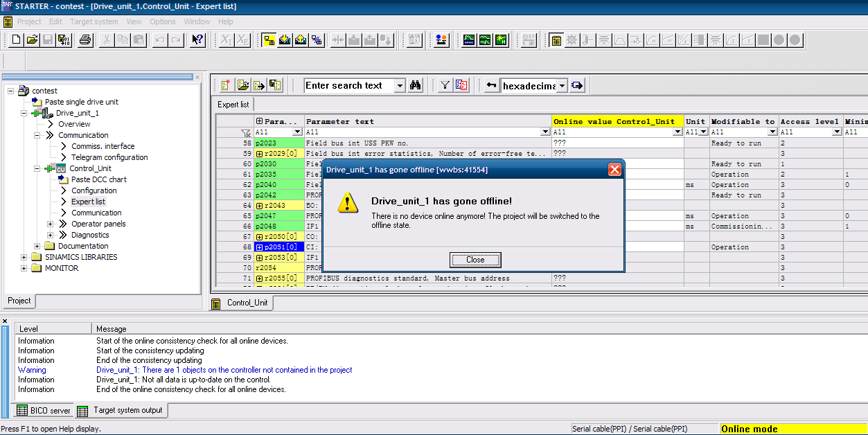Open Parameter text All filter dropdown

[546, 132]
